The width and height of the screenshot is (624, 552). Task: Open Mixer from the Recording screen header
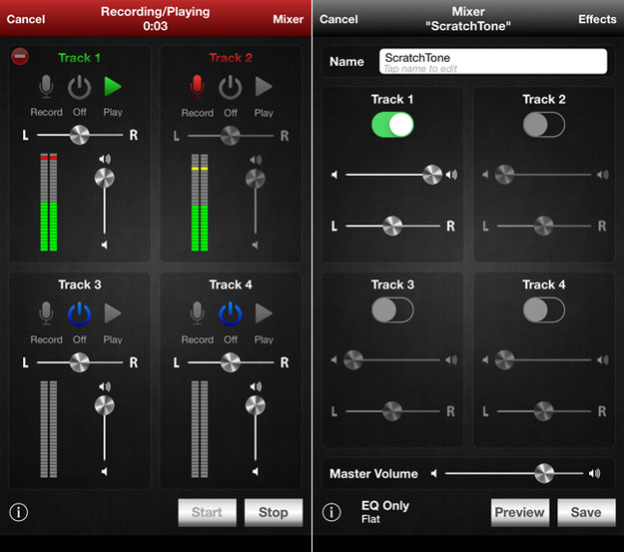click(x=288, y=19)
